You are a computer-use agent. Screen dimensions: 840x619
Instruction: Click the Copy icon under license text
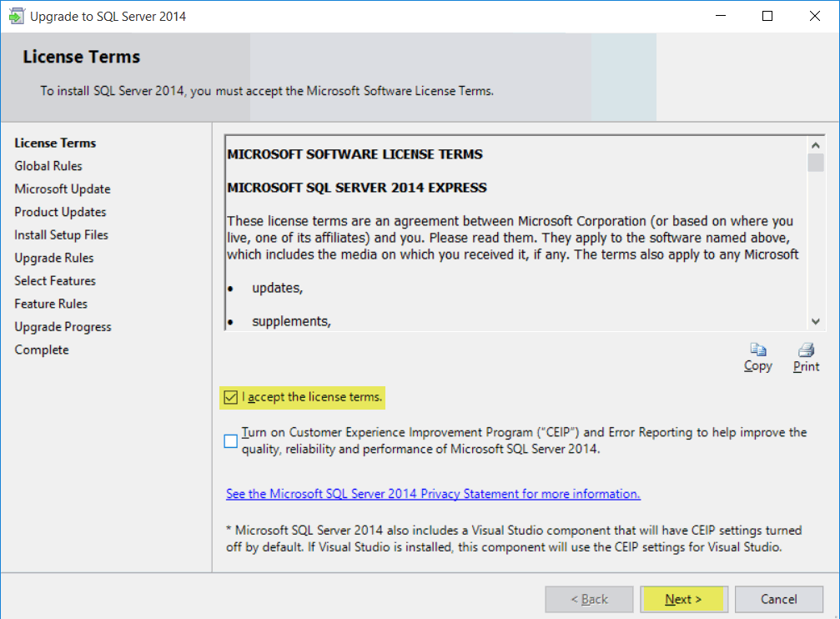pyautogui.click(x=757, y=350)
